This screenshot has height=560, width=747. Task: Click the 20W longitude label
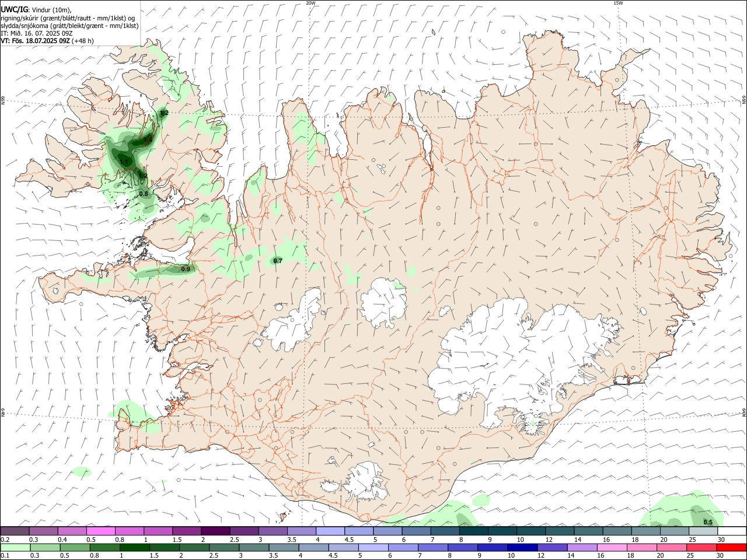pyautogui.click(x=310, y=3)
